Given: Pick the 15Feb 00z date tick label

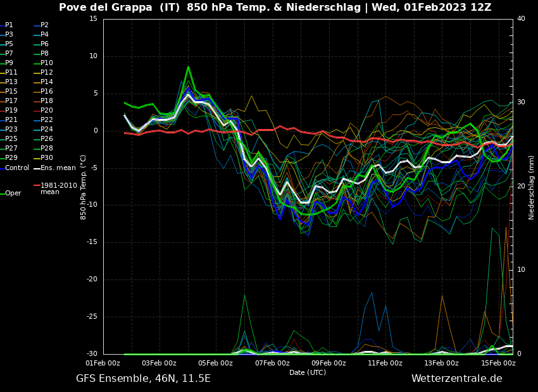Looking at the screenshot, I should pos(498,363).
